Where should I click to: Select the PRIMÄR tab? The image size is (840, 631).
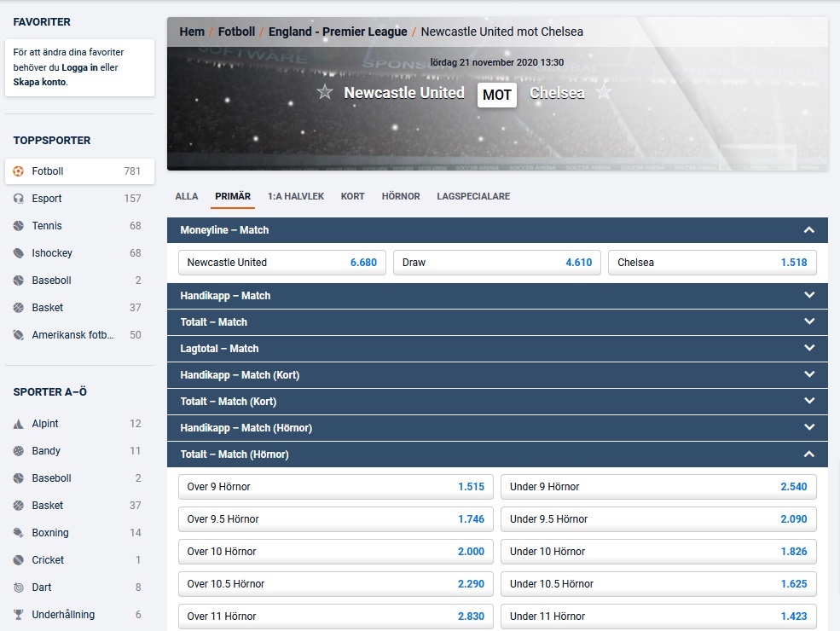(x=233, y=197)
